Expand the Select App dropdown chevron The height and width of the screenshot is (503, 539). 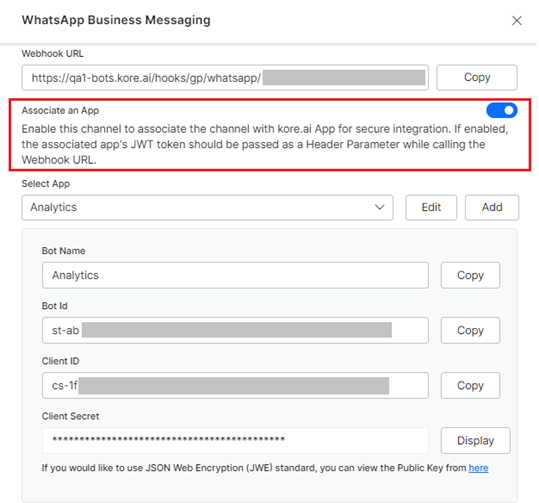(x=380, y=207)
